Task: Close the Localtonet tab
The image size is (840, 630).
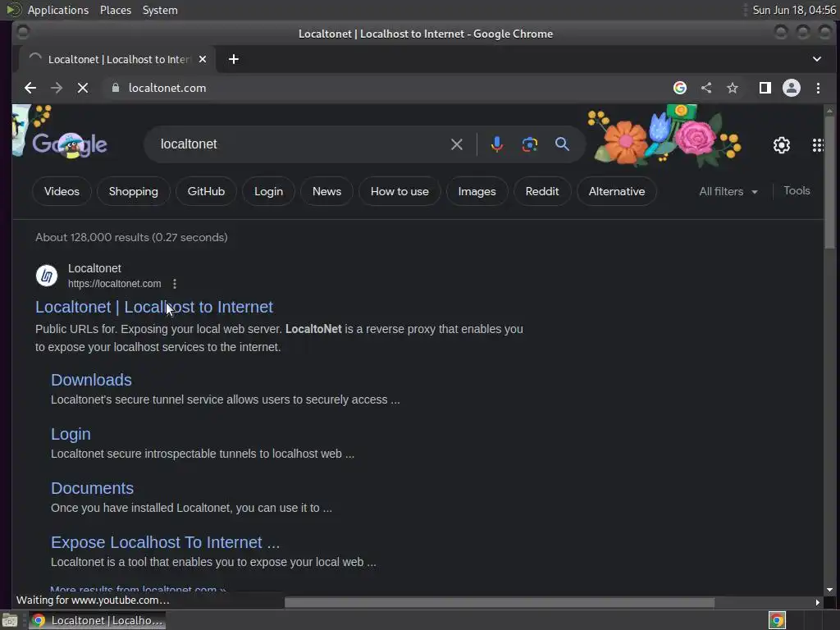Action: click(203, 59)
